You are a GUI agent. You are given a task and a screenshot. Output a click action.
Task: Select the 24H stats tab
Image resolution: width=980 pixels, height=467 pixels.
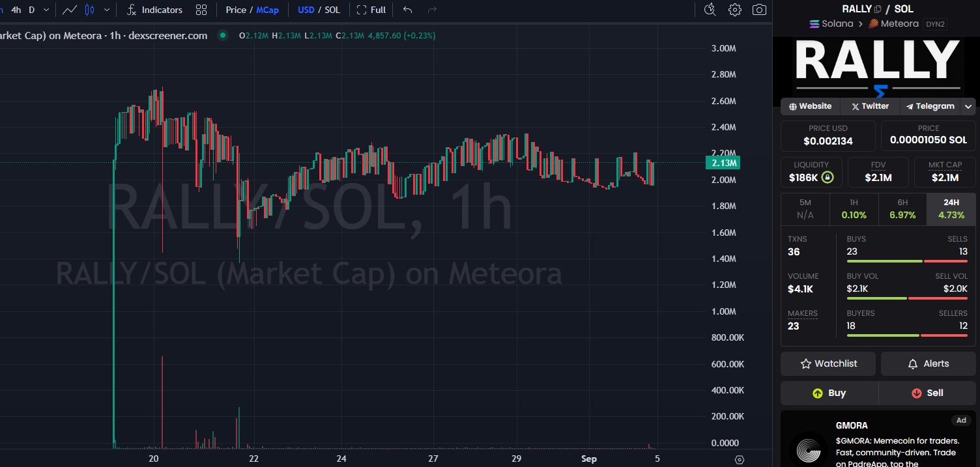click(951, 209)
